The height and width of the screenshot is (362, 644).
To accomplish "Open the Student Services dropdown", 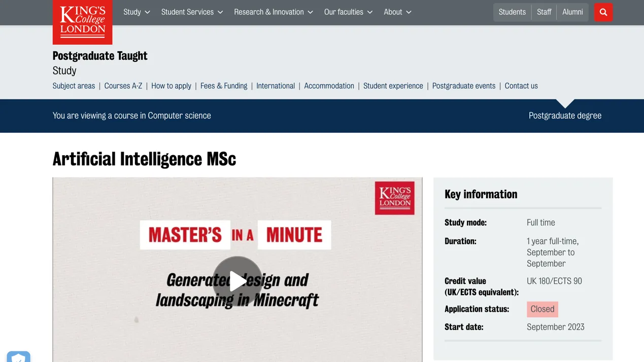I will coord(192,12).
